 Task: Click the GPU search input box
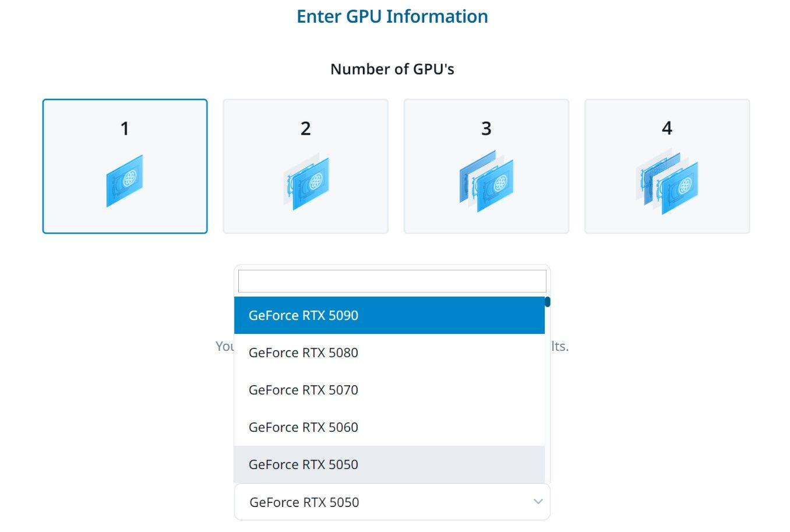tap(392, 280)
